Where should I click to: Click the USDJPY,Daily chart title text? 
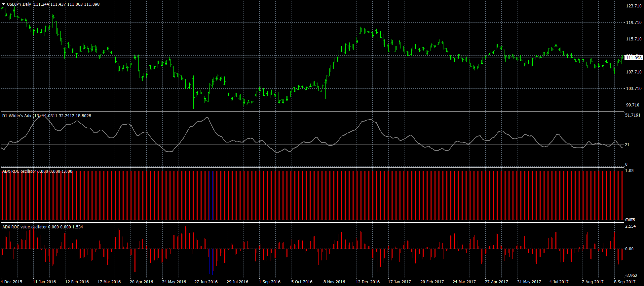coord(19,4)
